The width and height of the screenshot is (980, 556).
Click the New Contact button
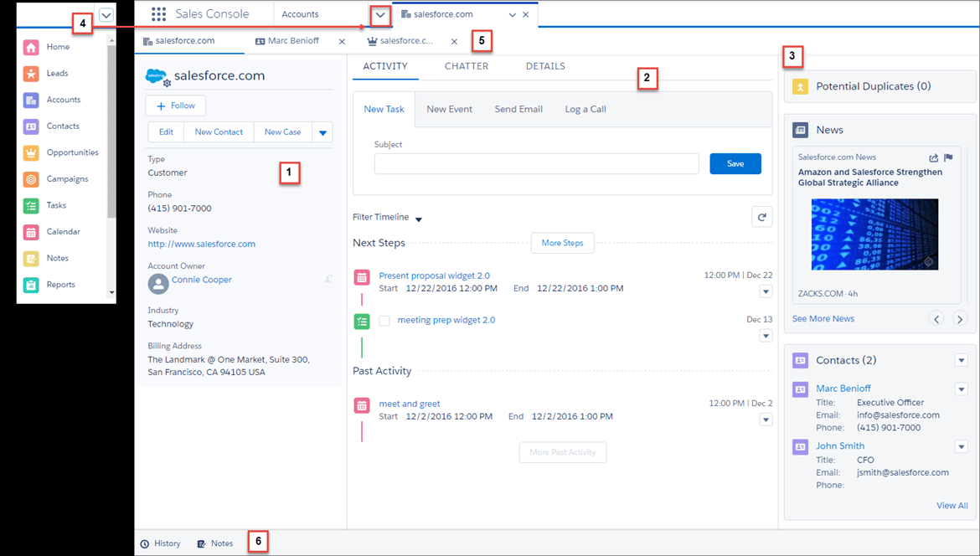pyautogui.click(x=219, y=132)
